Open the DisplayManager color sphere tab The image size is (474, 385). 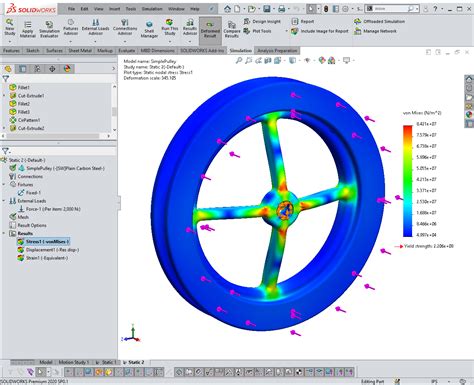click(x=67, y=69)
